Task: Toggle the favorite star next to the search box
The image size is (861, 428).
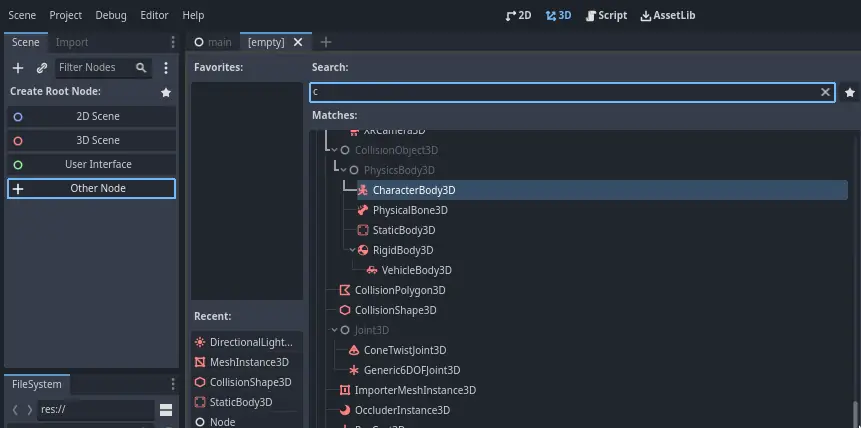Action: tap(849, 92)
